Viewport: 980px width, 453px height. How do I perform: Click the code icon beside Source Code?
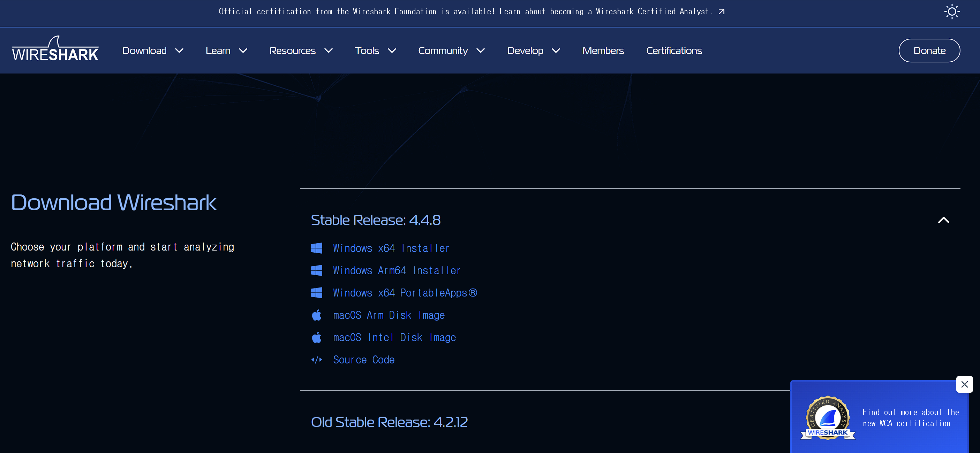[x=317, y=360]
